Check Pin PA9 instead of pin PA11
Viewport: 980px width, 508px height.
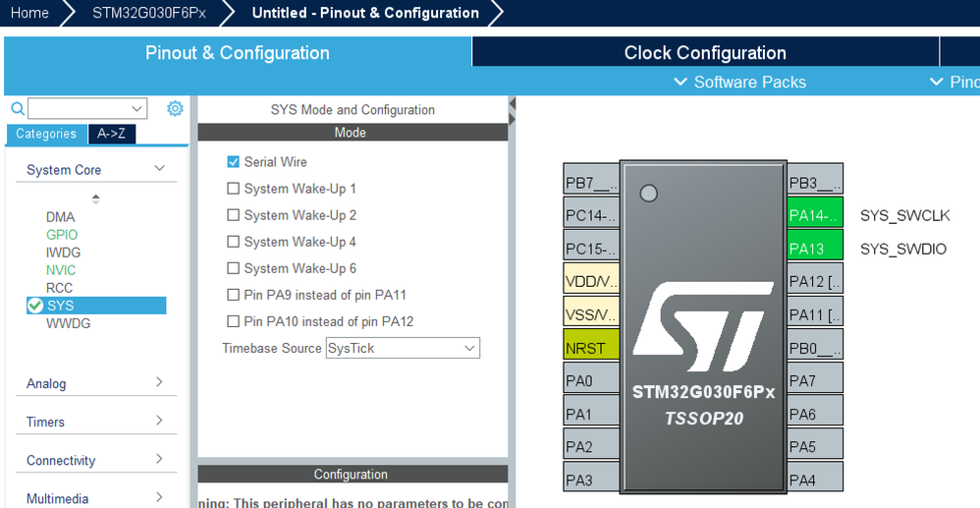(x=233, y=295)
